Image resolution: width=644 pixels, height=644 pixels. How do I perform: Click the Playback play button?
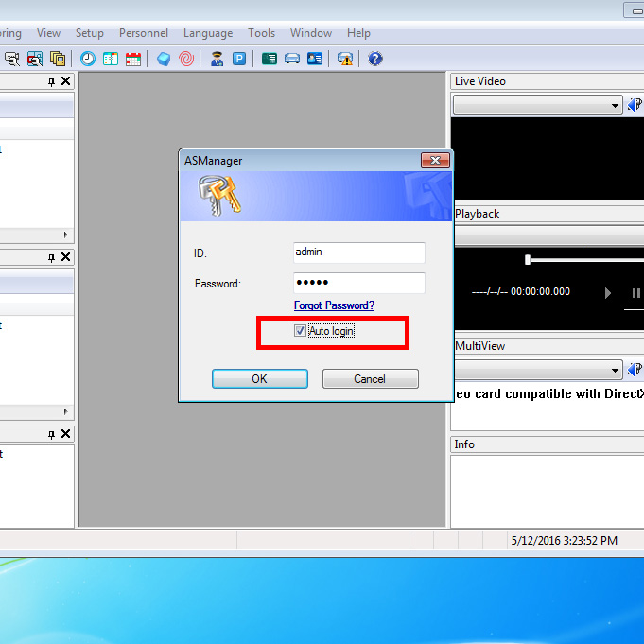[608, 293]
